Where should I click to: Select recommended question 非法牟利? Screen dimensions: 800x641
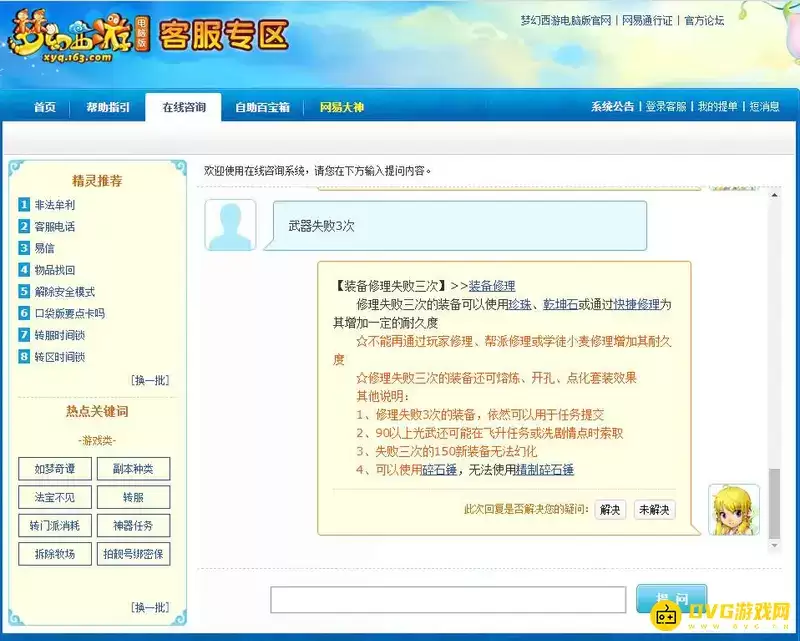[x=55, y=205]
